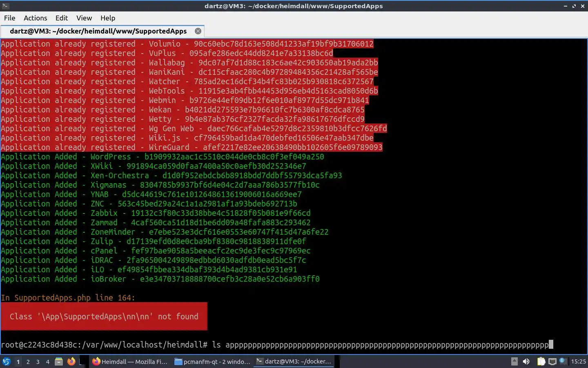Screen dimensions: 588x368
Task: Click the WireGuard registered application line
Action: (192, 147)
